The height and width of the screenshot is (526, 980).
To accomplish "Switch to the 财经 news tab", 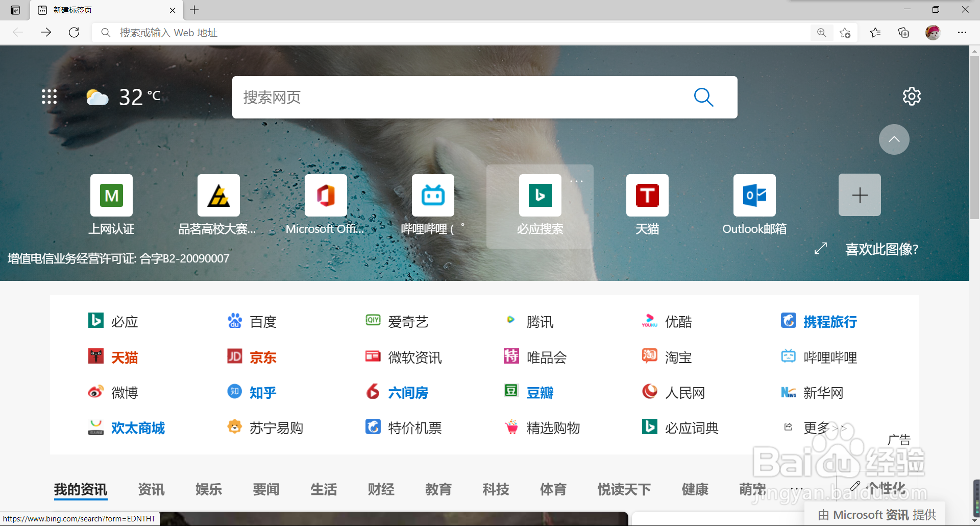I will [x=381, y=489].
